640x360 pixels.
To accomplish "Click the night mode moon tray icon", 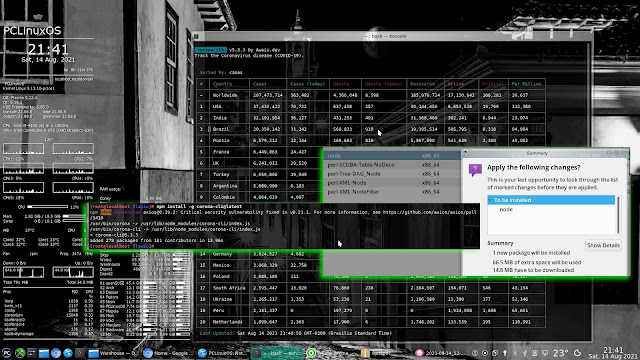I will click(x=578, y=353).
